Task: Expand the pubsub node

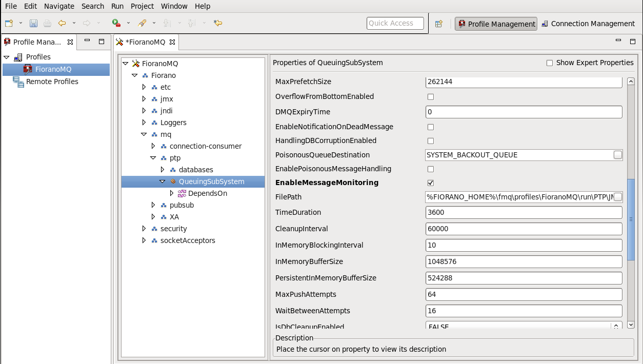Action: pyautogui.click(x=153, y=205)
